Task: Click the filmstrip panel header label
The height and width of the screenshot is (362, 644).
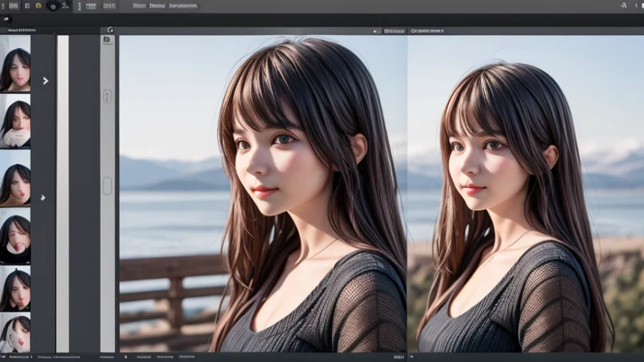Action: point(22,31)
